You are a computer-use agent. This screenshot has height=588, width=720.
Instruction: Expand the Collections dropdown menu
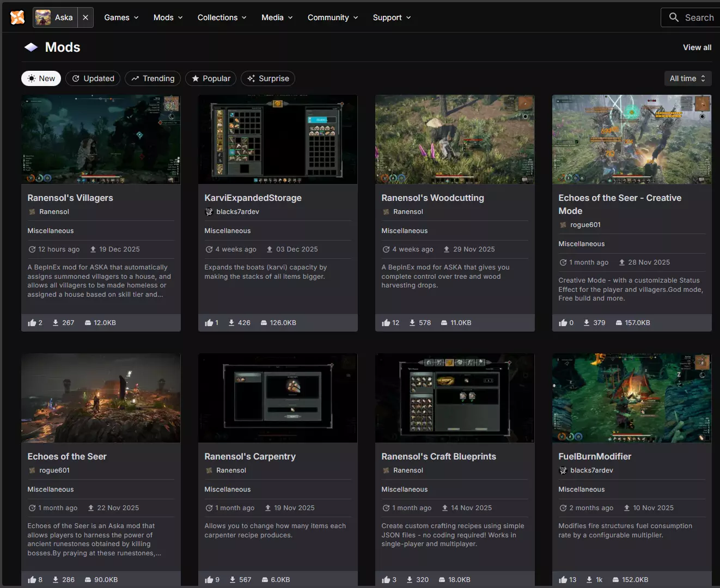pyautogui.click(x=222, y=17)
